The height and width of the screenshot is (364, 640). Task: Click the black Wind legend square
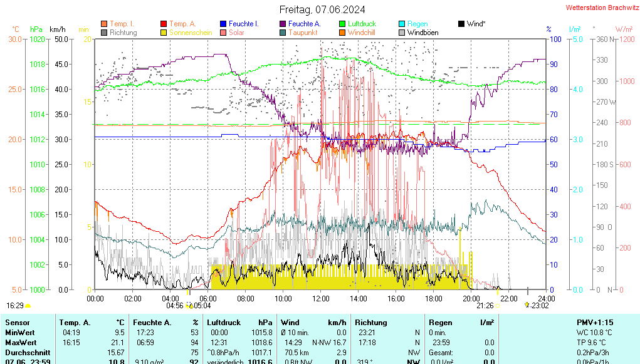point(461,24)
